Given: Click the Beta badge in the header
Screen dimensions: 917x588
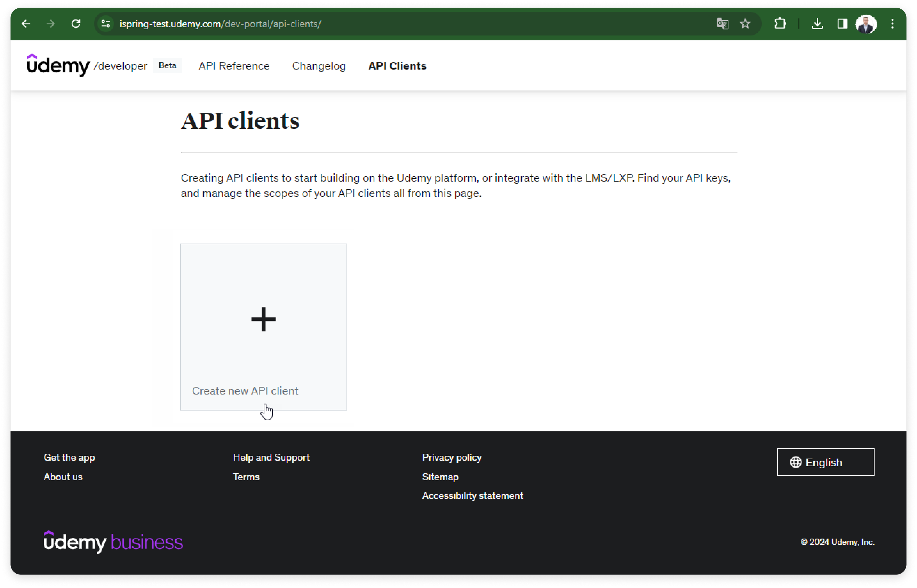Looking at the screenshot, I should point(167,65).
